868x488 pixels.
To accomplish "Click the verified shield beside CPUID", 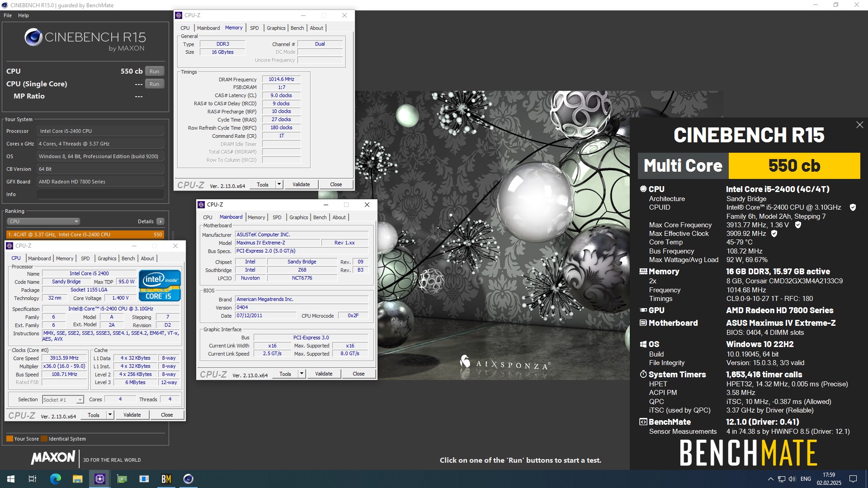I will [853, 207].
